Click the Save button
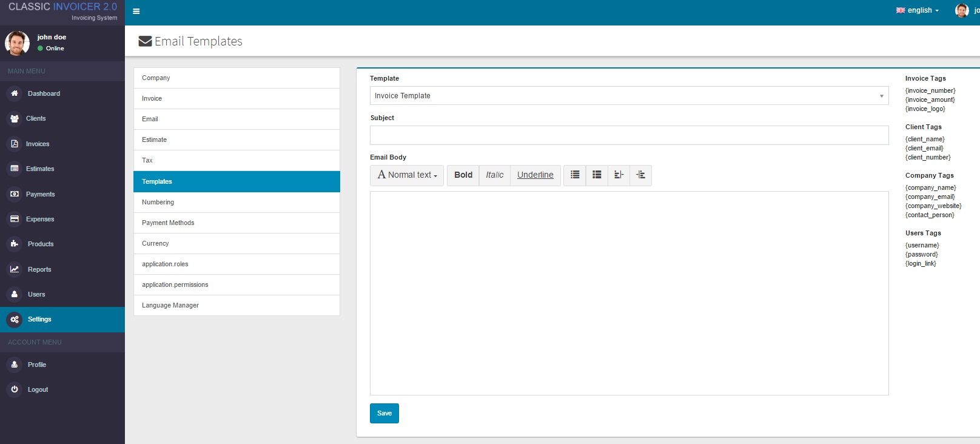Screen dimensions: 980x444 [384, 413]
